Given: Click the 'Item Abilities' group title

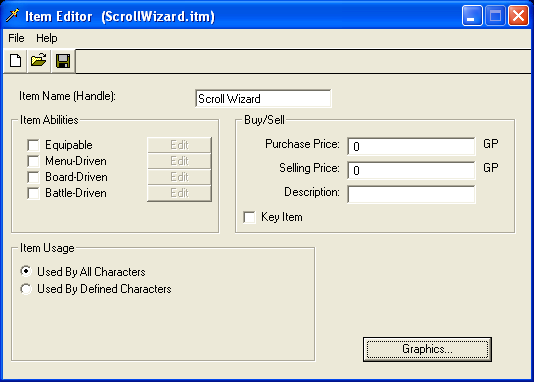Looking at the screenshot, I should (49, 120).
